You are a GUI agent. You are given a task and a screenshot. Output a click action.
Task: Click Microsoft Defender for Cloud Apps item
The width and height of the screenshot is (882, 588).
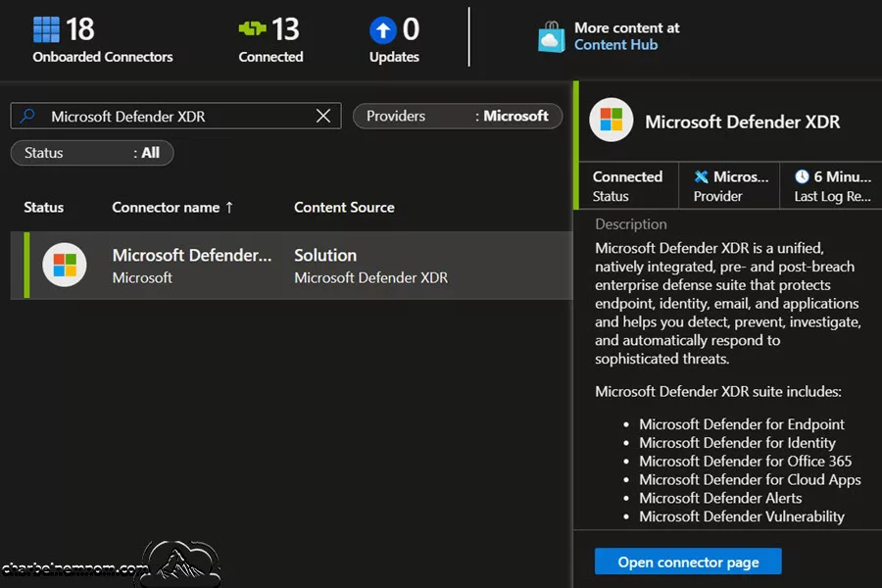point(750,480)
